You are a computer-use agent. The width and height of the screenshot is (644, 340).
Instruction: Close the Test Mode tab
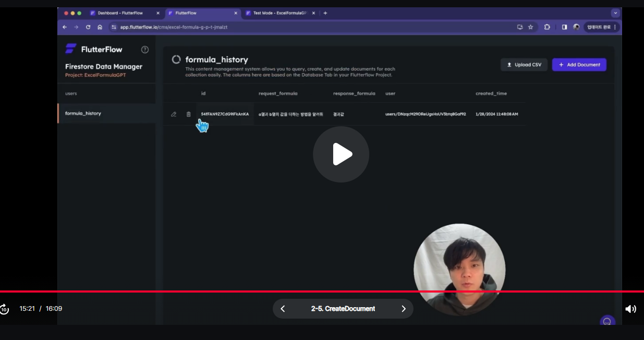[313, 13]
